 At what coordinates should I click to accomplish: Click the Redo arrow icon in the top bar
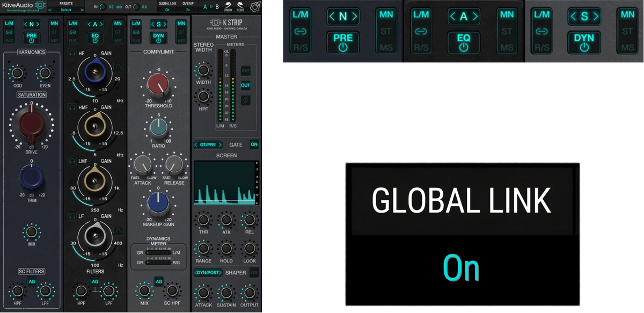pyautogui.click(x=240, y=4)
